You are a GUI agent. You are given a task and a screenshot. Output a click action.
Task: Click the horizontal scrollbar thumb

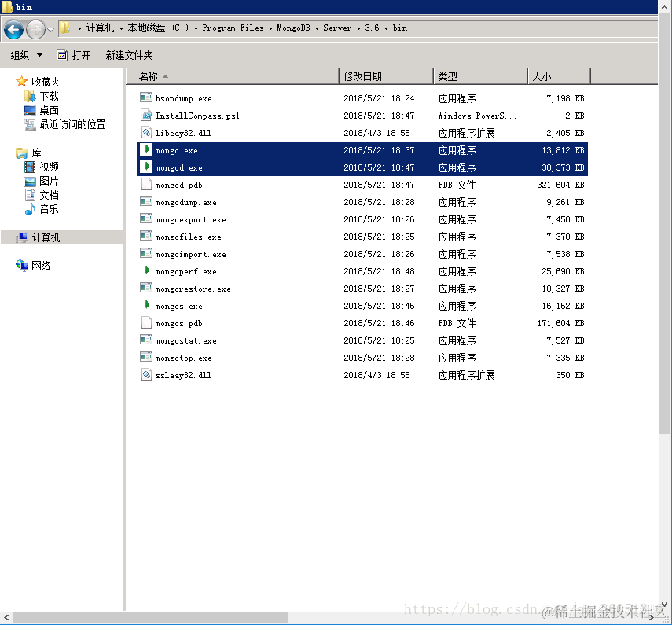click(150, 618)
